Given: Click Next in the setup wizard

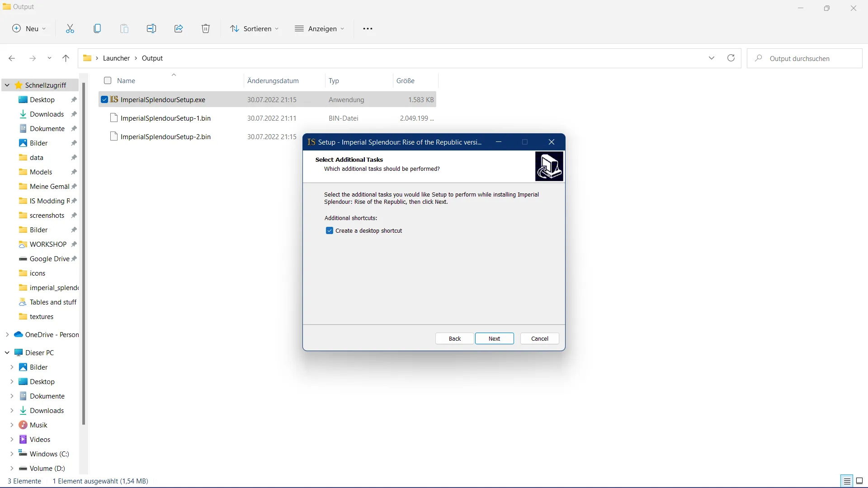Looking at the screenshot, I should click(494, 338).
